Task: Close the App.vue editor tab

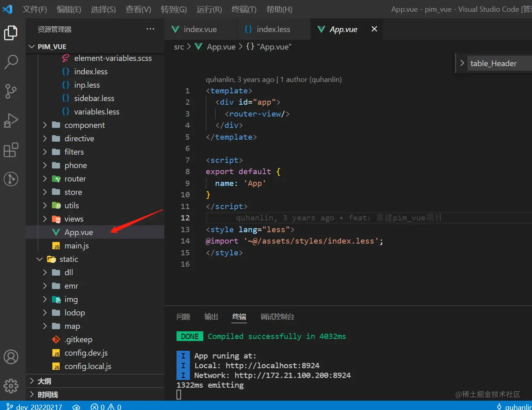Action: point(374,29)
